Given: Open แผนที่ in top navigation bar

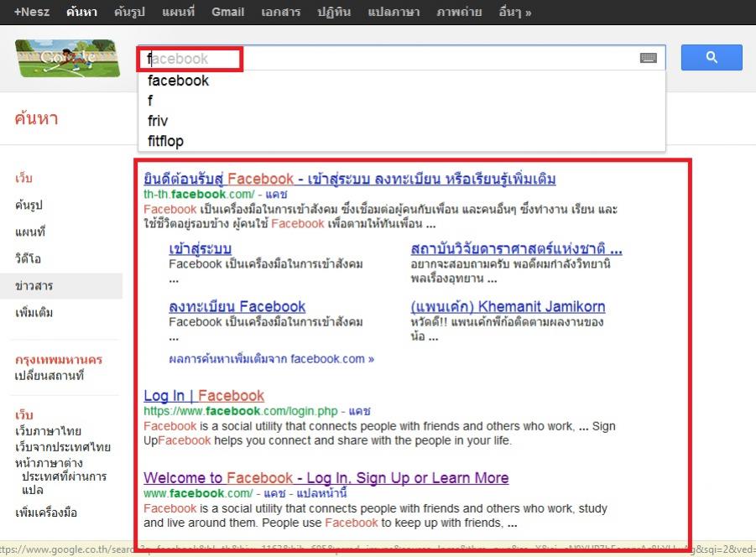Looking at the screenshot, I should [x=179, y=12].
